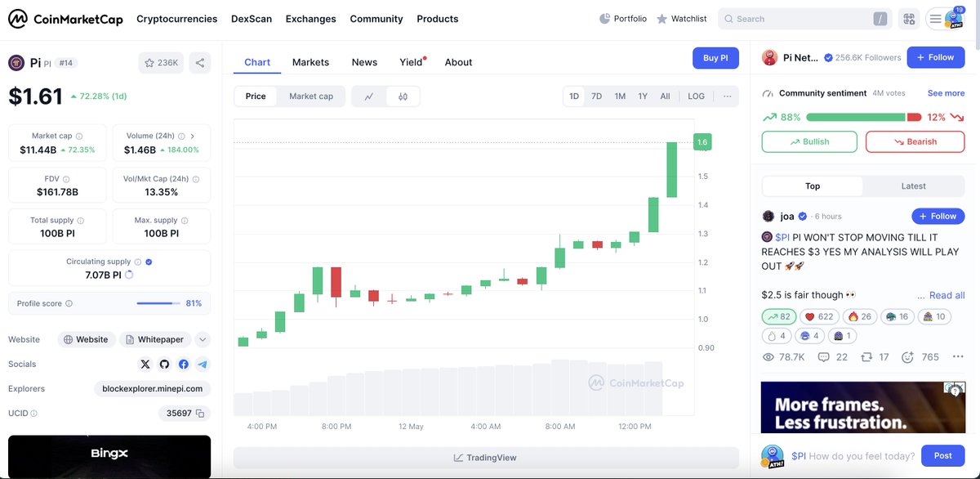Image resolution: width=980 pixels, height=479 pixels.
Task: Open the hamburger user menu
Action: coord(936,19)
